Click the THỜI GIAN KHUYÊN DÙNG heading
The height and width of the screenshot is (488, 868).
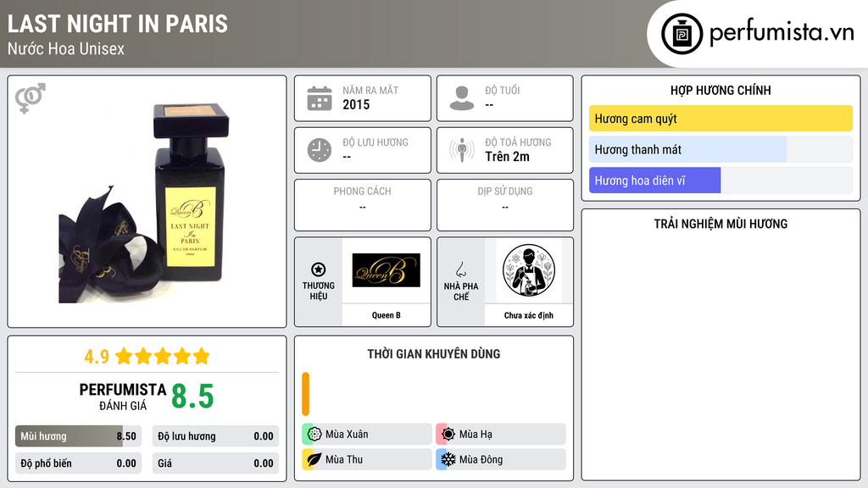point(433,354)
